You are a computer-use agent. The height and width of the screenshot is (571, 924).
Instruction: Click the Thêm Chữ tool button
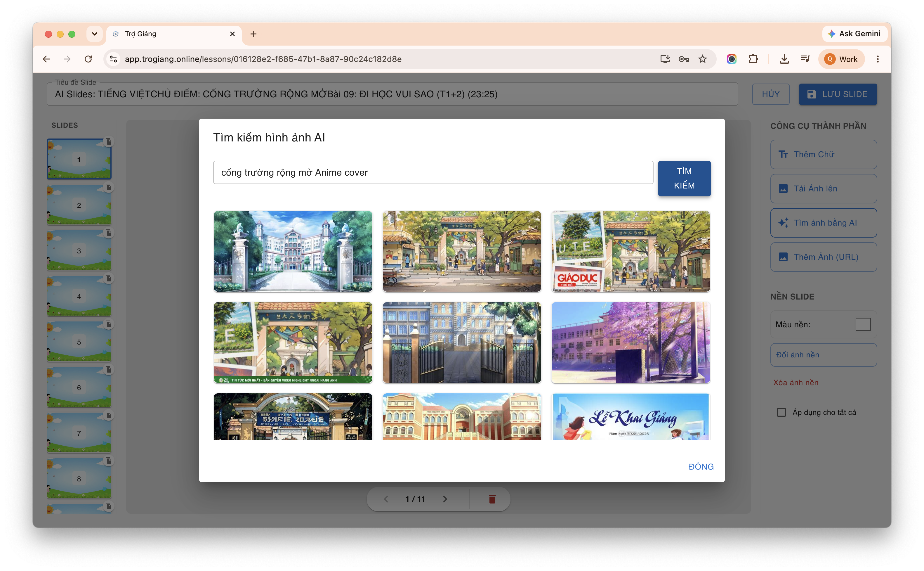tap(823, 155)
